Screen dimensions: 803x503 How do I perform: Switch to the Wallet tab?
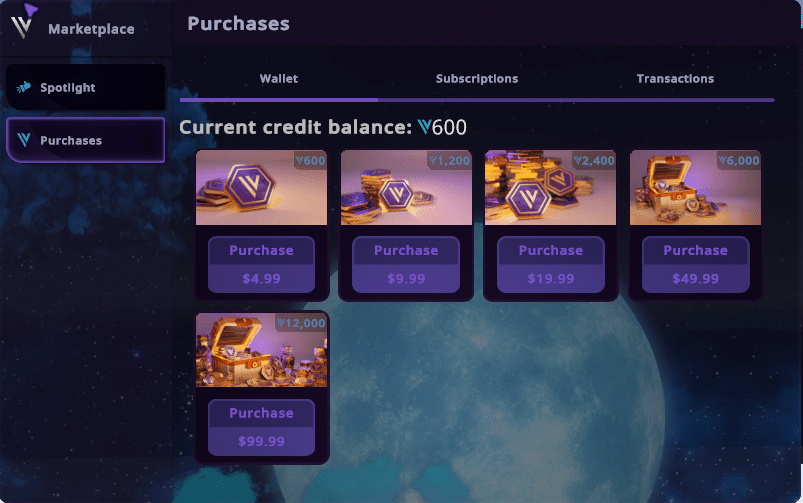pos(279,79)
